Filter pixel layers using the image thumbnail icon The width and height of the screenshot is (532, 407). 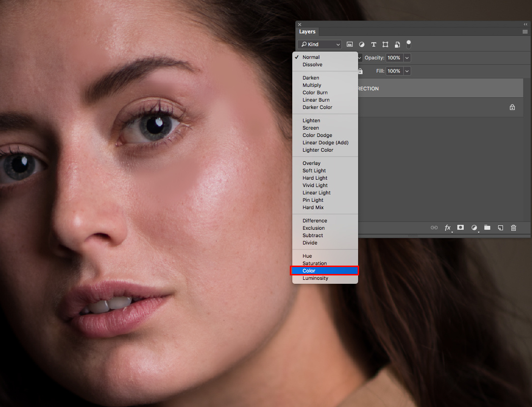pyautogui.click(x=350, y=44)
